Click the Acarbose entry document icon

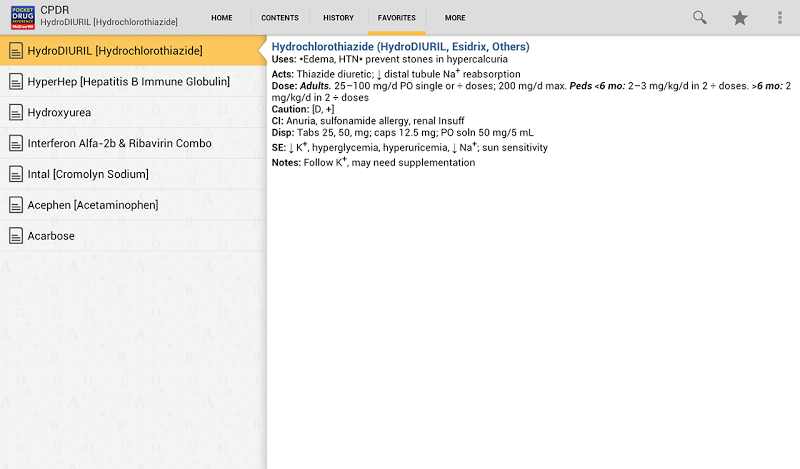[x=16, y=236]
